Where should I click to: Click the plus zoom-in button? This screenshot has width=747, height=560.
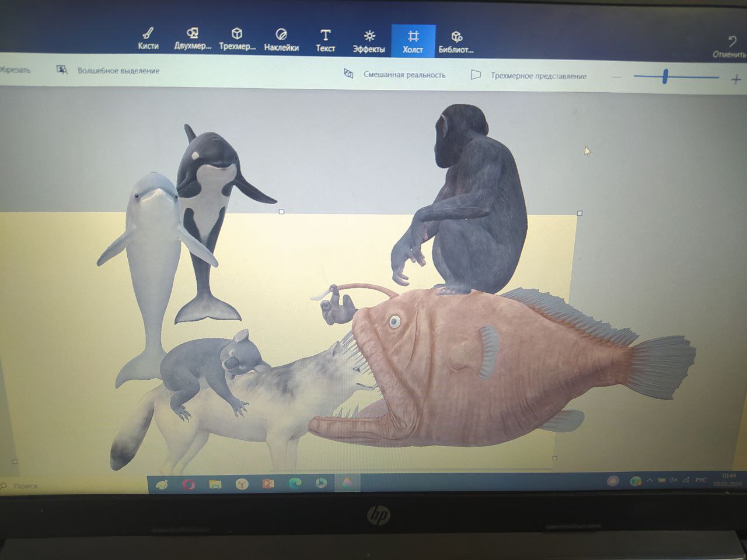click(735, 79)
